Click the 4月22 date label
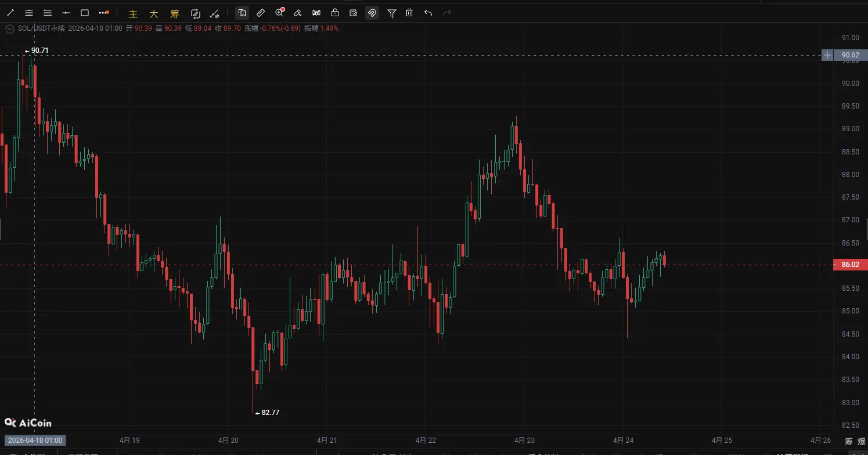 [x=426, y=440]
